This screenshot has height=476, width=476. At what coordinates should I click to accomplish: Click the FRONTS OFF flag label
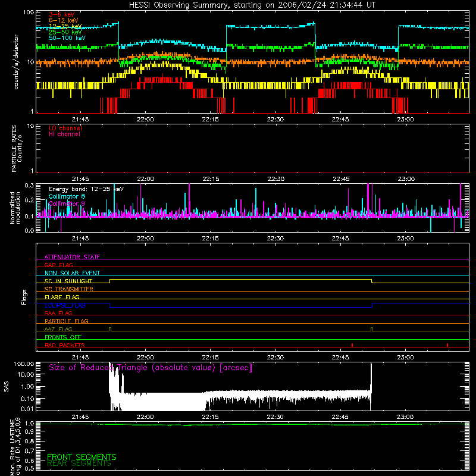pos(63,337)
